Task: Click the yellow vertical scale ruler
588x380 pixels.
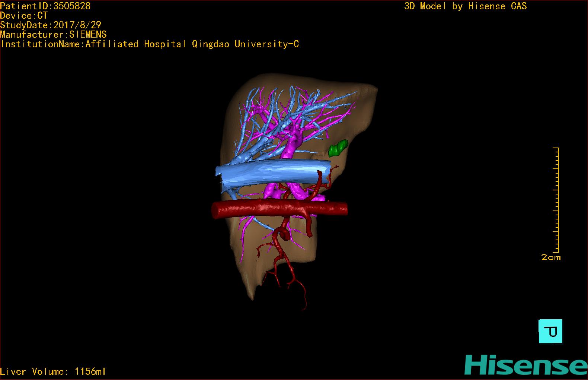Action: click(x=556, y=200)
